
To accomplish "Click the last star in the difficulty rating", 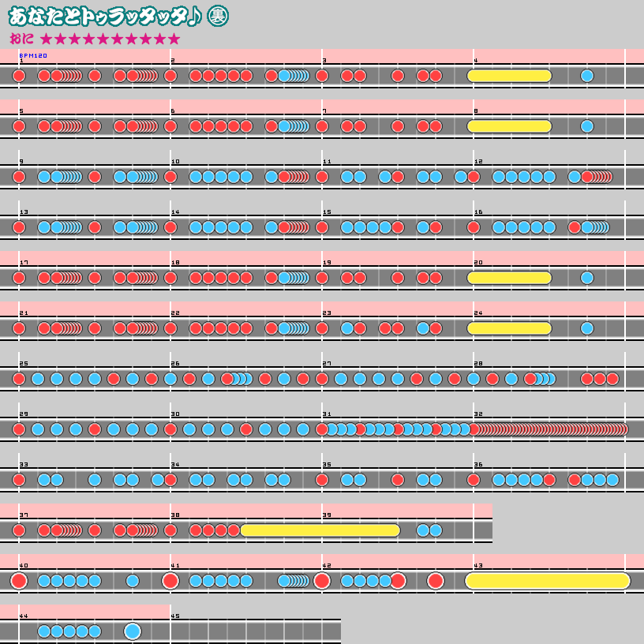I will (174, 39).
